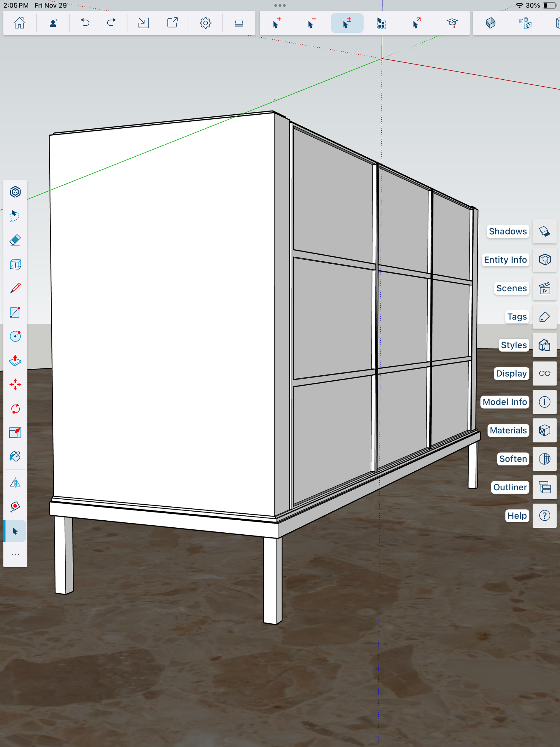Activate the Orbit navigation tool
The image size is (560, 747).
coord(15,192)
